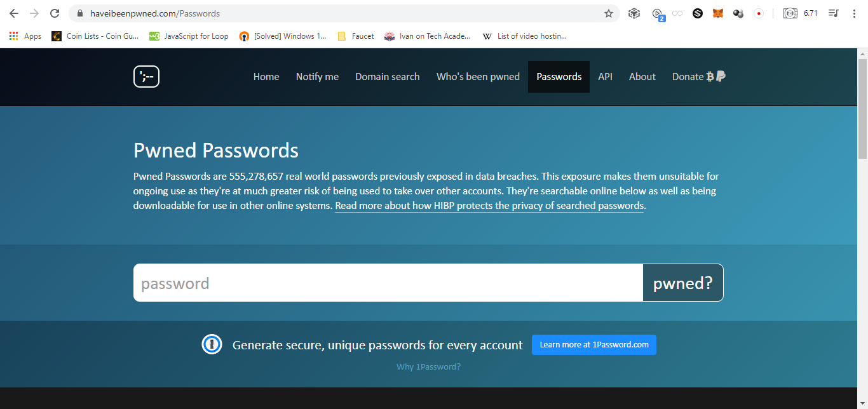Screen dimensions: 868x409
Task: Bookmark this page with the star icon
Action: click(x=608, y=13)
